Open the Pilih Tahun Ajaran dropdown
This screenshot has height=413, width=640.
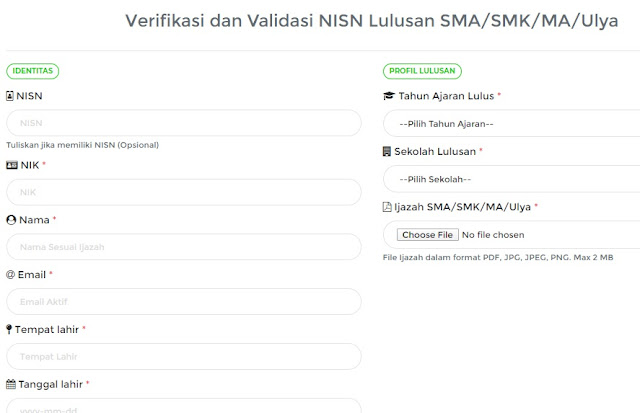pyautogui.click(x=510, y=124)
